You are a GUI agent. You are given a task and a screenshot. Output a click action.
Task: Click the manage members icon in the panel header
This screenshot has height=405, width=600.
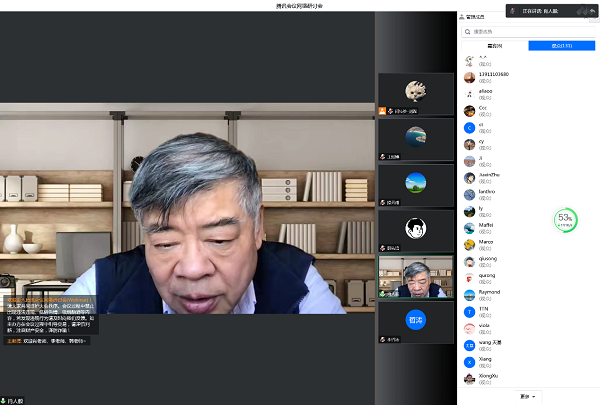[462, 17]
